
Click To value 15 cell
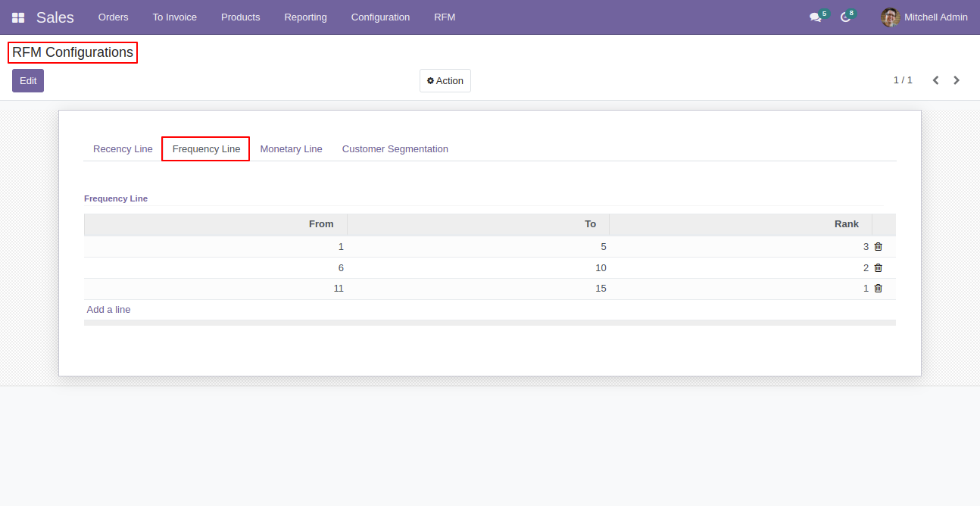[x=479, y=289]
